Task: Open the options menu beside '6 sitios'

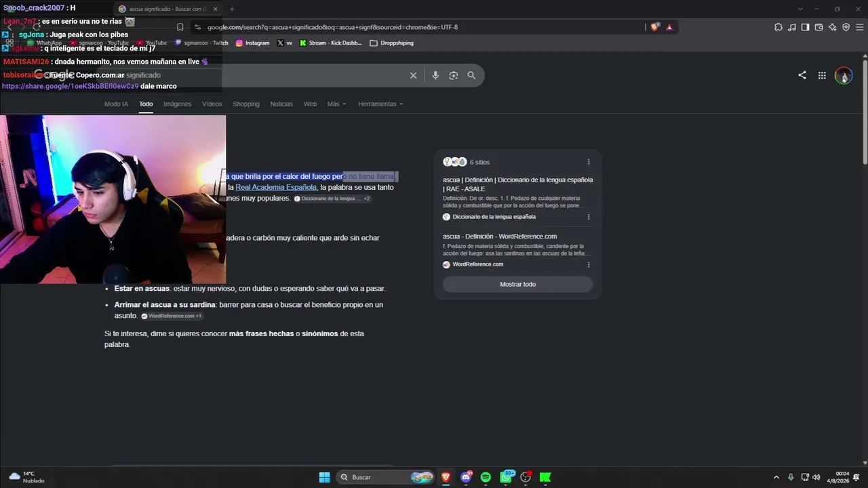Action: point(589,162)
